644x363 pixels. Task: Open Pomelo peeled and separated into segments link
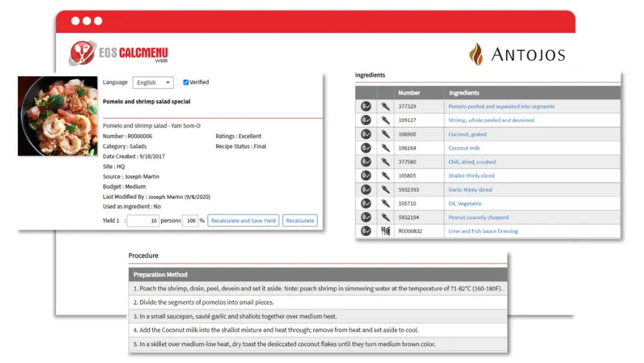click(x=501, y=107)
